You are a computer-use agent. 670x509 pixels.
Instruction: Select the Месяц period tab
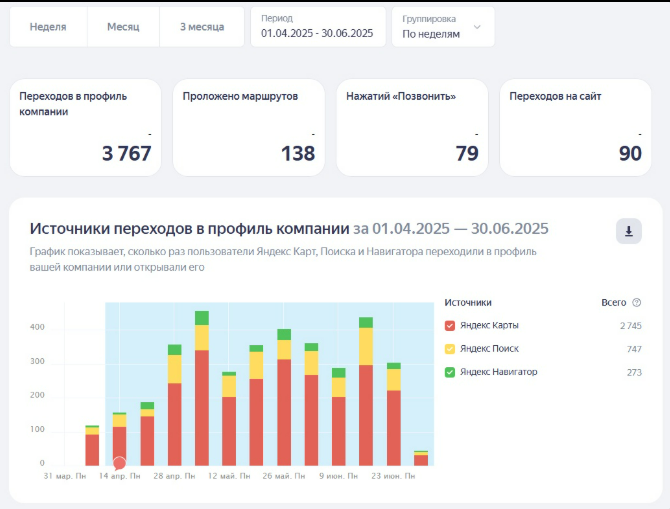click(123, 27)
